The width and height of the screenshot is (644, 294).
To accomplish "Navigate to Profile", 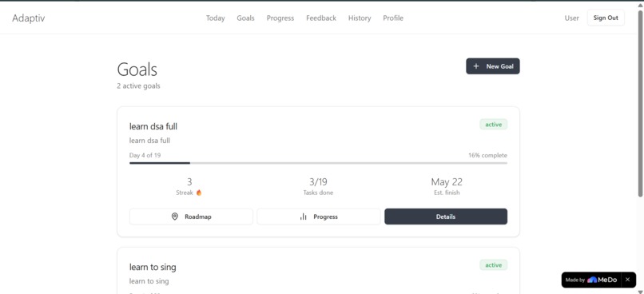I will point(393,18).
